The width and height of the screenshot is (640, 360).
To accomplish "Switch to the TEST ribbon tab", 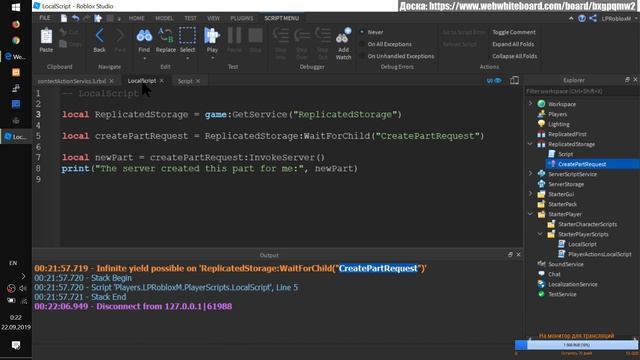I will point(190,18).
